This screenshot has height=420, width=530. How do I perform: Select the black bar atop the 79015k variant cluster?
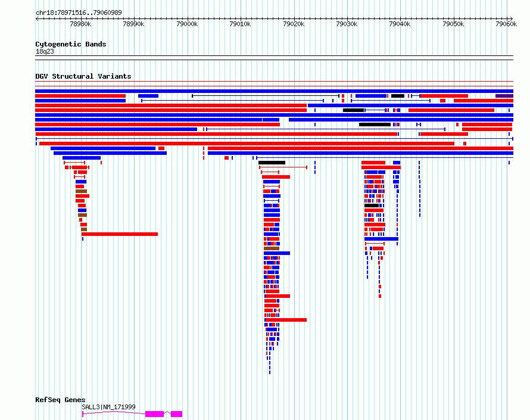coord(272,163)
